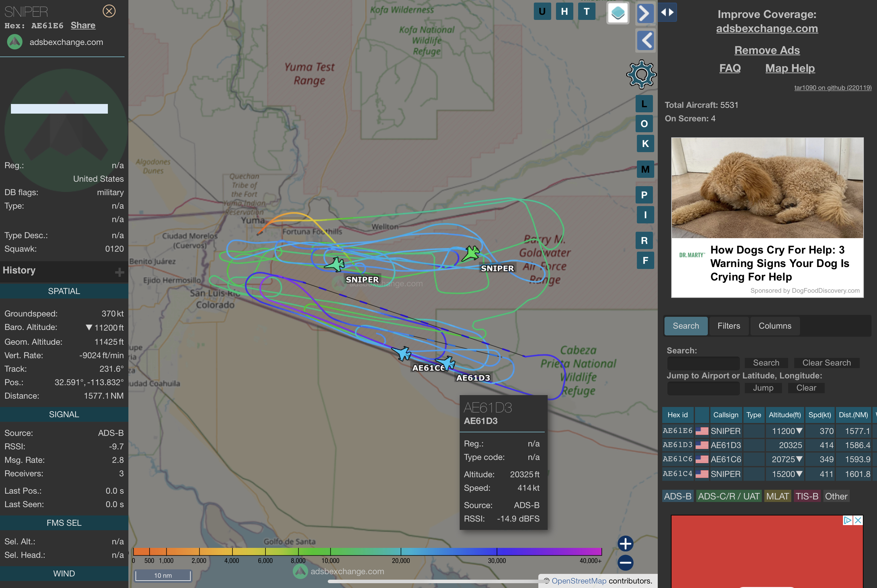The width and height of the screenshot is (877, 588).
Task: Click the AdChoices triangle icon
Action: (x=847, y=521)
